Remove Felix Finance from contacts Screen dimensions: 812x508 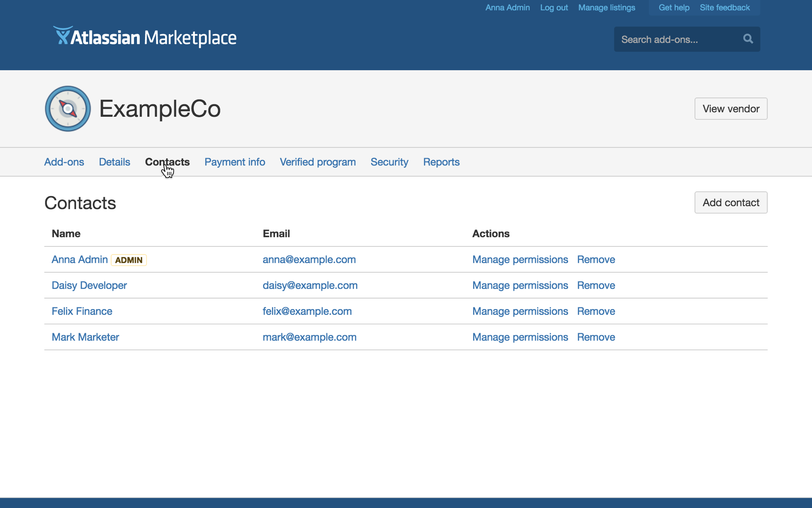pos(595,311)
